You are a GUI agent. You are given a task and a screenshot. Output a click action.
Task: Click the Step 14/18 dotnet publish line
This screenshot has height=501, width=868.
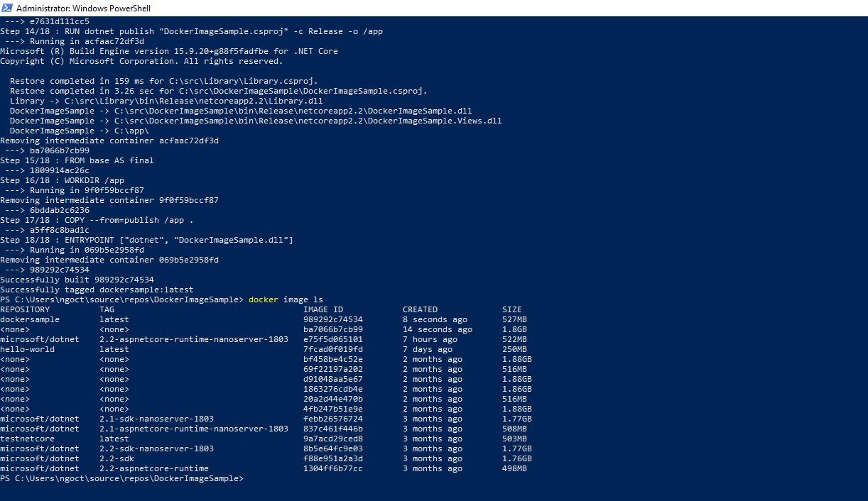(x=192, y=31)
